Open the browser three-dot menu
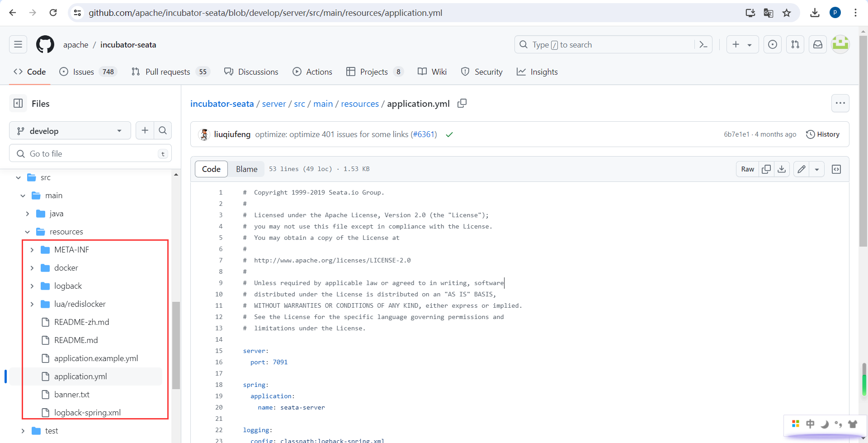Viewport: 868px width, 443px height. point(855,13)
